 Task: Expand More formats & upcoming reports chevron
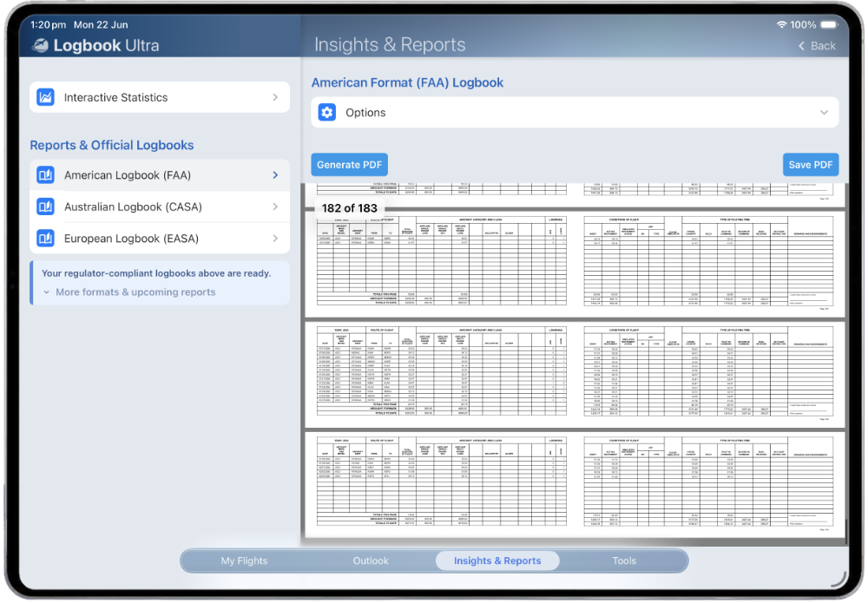pos(47,292)
